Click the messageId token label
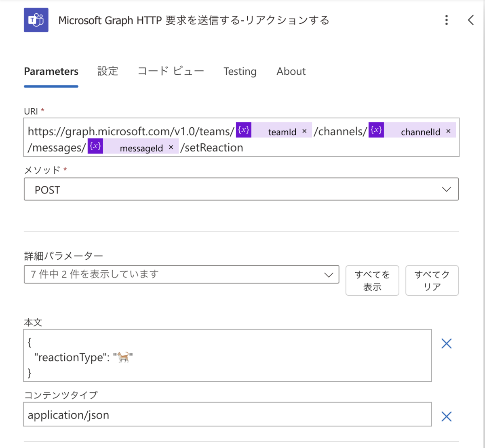 141,148
